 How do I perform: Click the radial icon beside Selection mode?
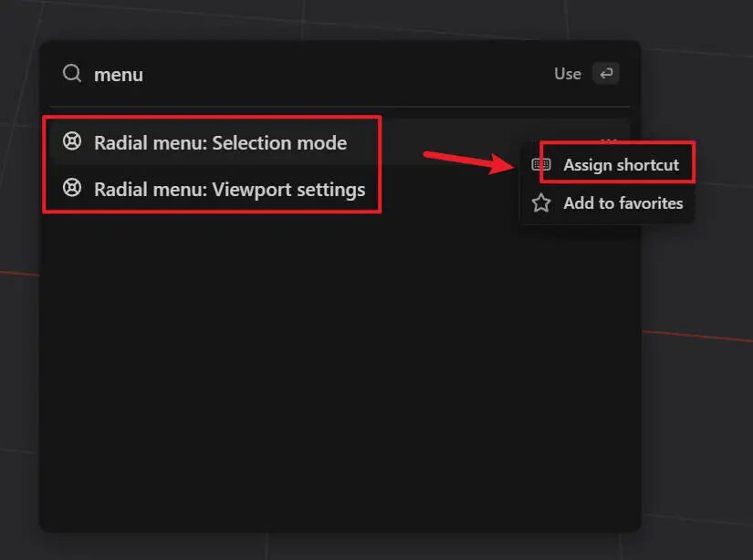(x=72, y=141)
